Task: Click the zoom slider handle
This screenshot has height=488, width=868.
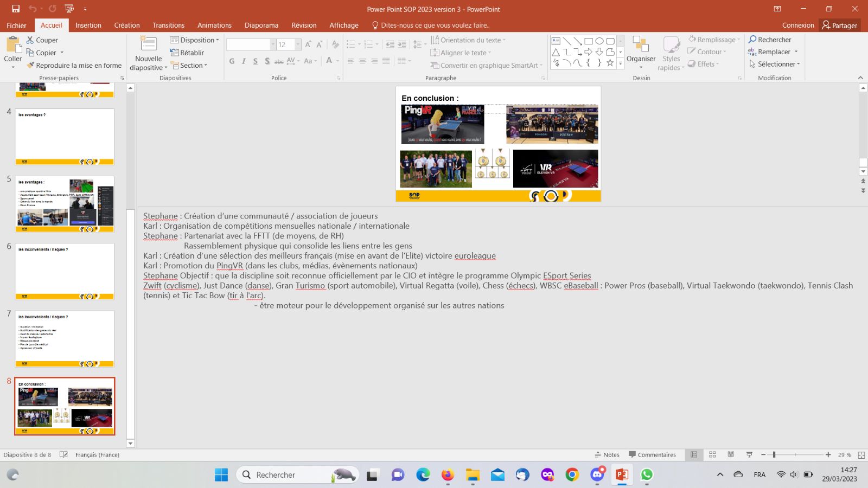Action: click(774, 455)
